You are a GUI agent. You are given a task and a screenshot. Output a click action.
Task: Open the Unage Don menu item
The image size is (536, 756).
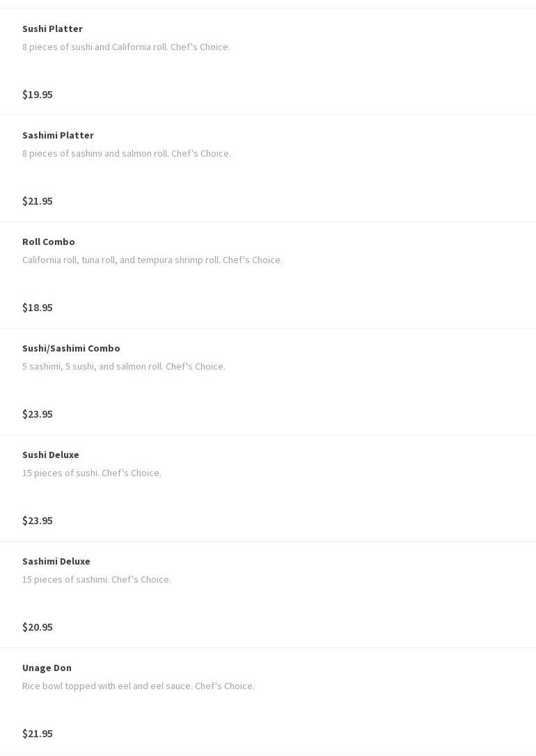(x=47, y=668)
